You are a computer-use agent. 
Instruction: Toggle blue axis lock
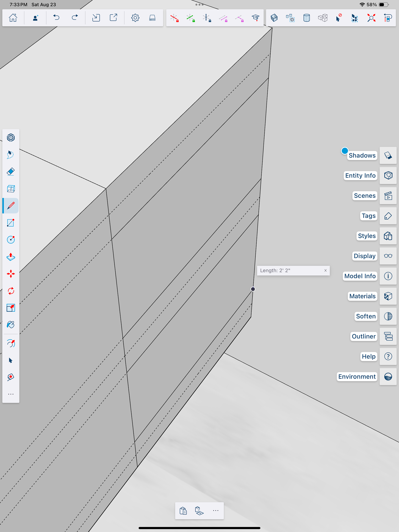[207, 18]
